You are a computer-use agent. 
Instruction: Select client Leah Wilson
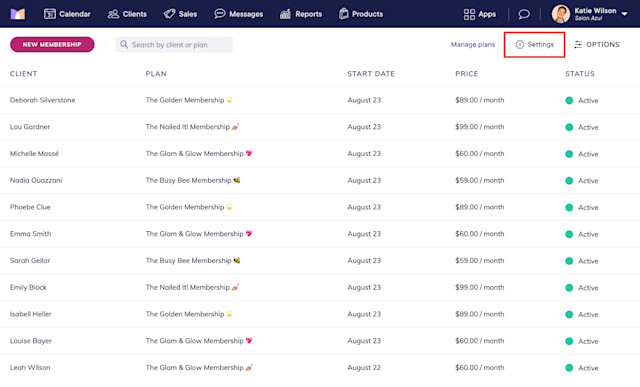coord(30,367)
